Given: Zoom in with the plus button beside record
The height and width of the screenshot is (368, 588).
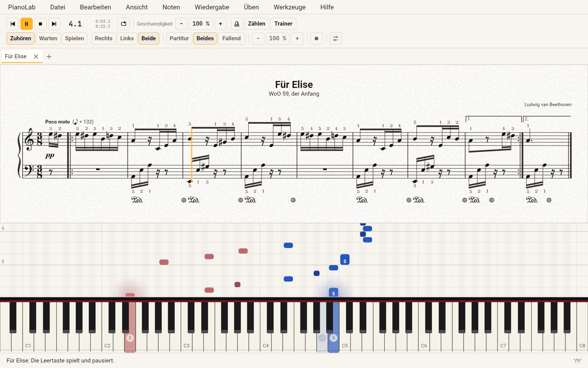Looking at the screenshot, I should click(x=297, y=39).
